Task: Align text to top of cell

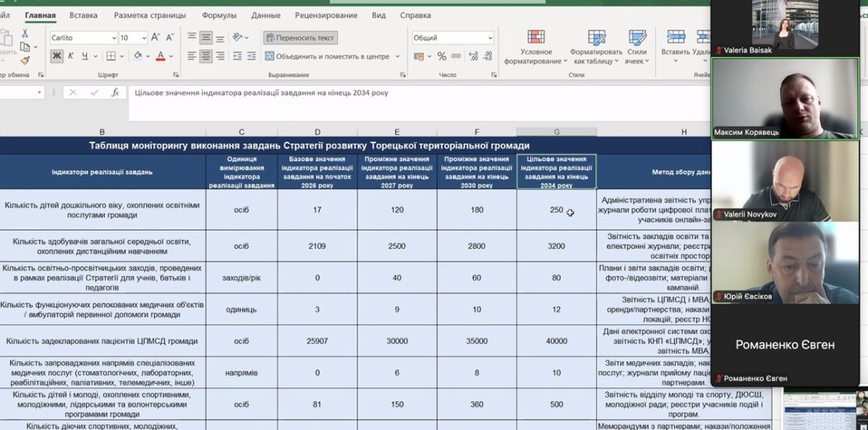Action: [192, 38]
